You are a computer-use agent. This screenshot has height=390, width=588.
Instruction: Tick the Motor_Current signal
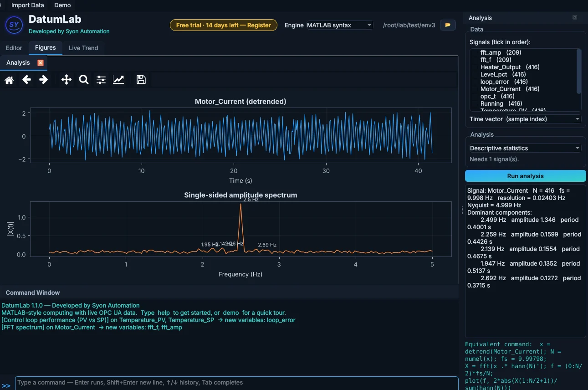tap(475, 89)
